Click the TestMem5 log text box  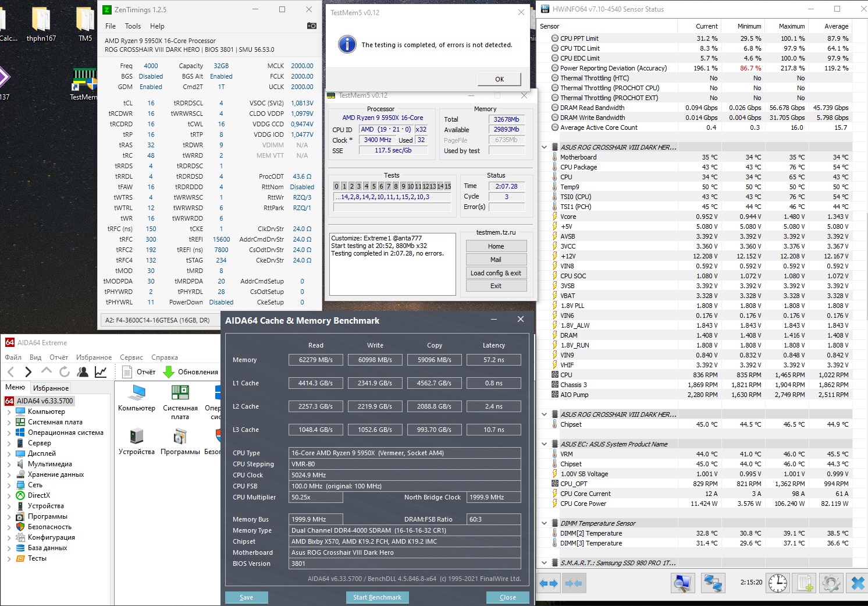(x=393, y=264)
